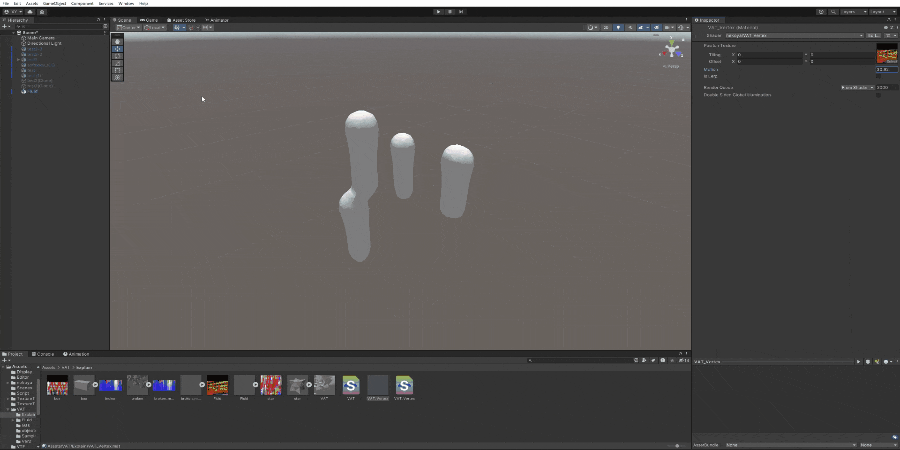The height and width of the screenshot is (450, 900).
Task: Click the Step frame button
Action: (x=461, y=11)
